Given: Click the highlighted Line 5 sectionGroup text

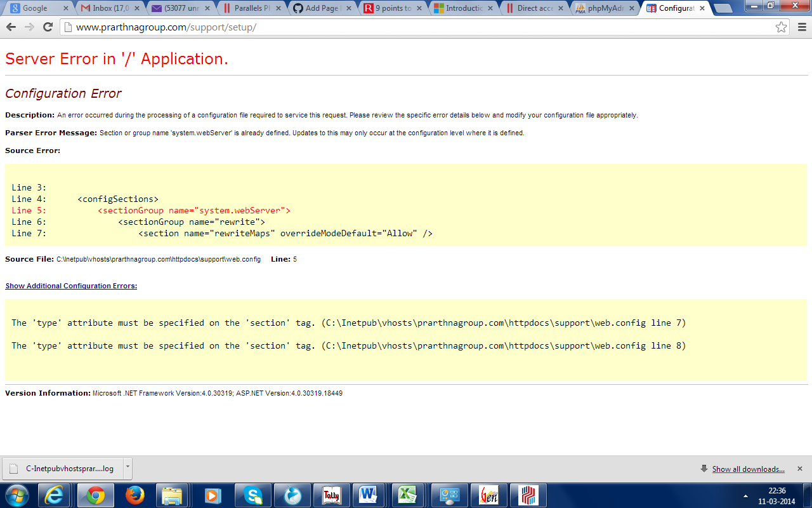Looking at the screenshot, I should tap(194, 210).
